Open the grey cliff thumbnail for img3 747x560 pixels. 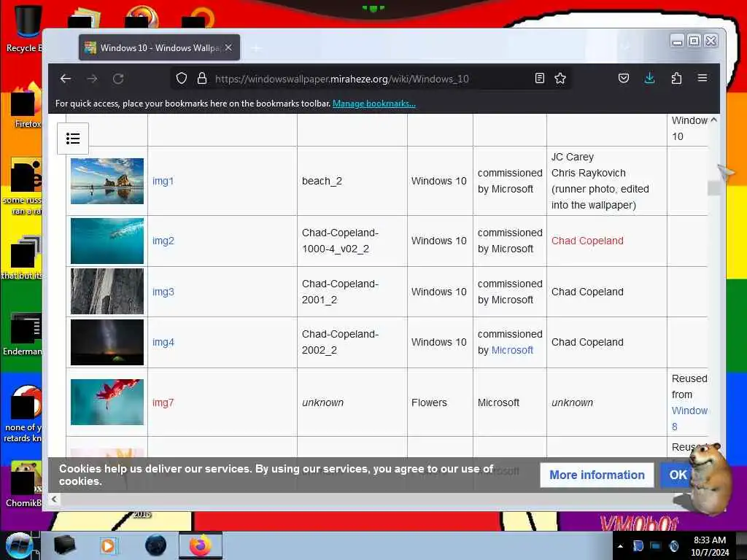tap(107, 292)
